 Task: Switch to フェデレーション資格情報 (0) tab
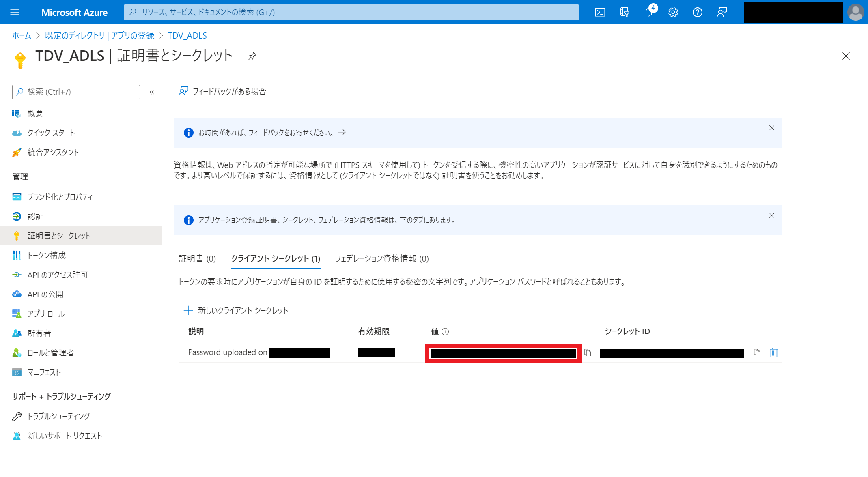coord(382,258)
